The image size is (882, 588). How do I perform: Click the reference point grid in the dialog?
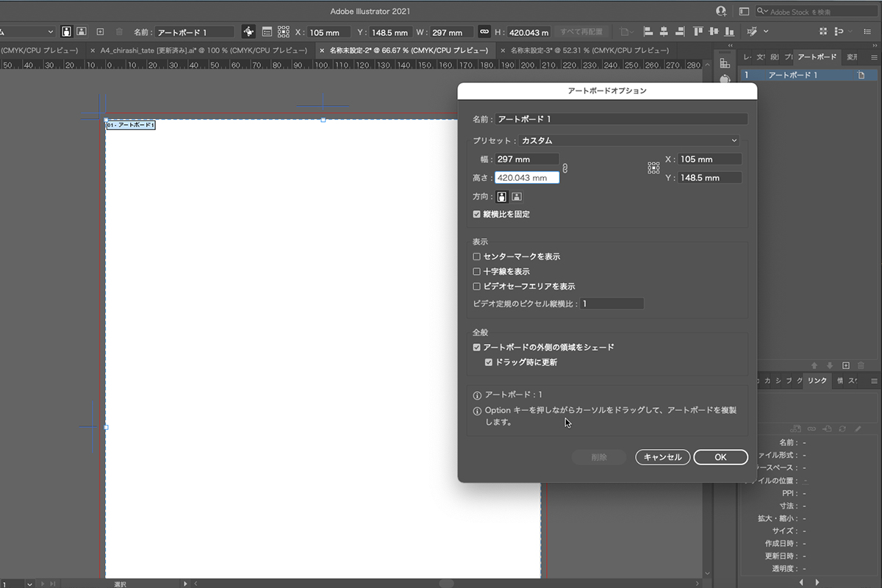click(x=653, y=168)
